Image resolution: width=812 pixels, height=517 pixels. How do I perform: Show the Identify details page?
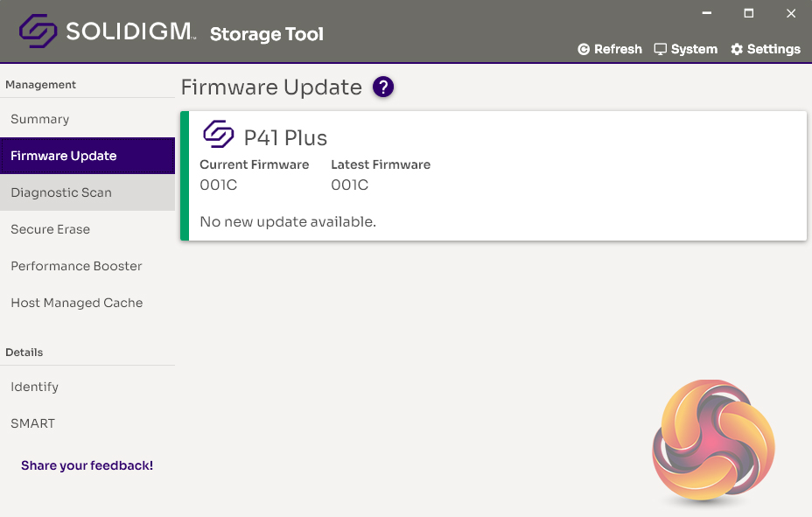35,387
